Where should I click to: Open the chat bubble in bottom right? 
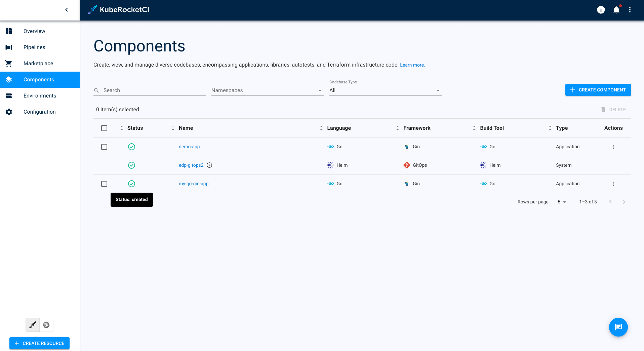pyautogui.click(x=618, y=327)
